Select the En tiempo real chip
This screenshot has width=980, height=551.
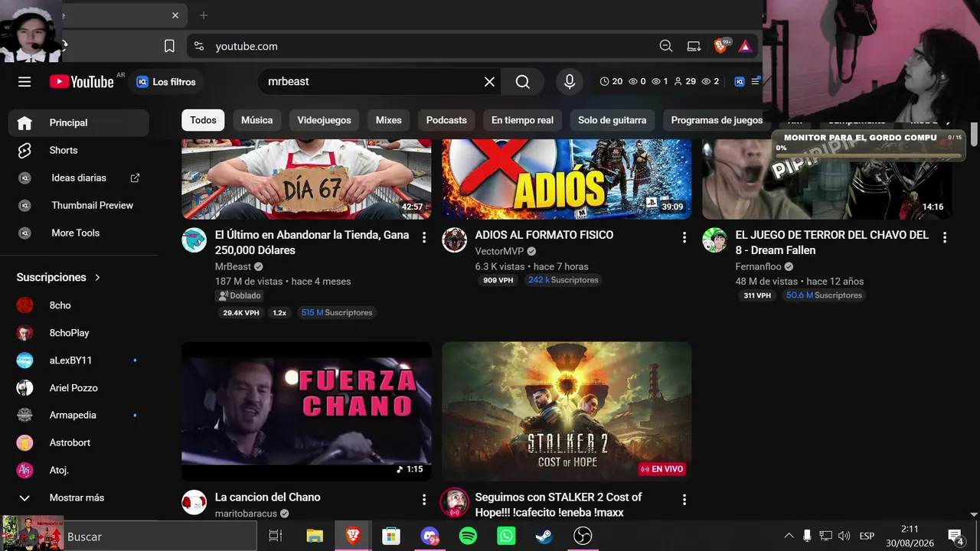pos(522,120)
